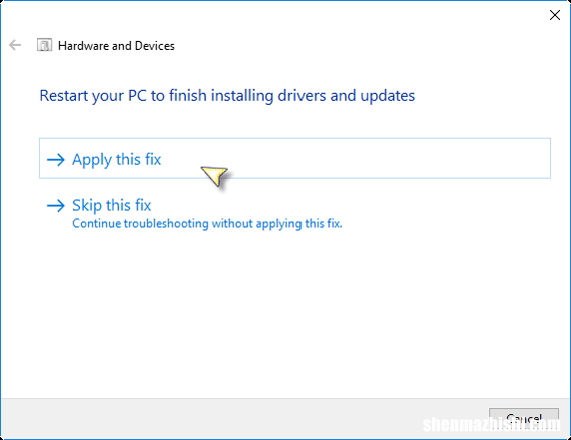This screenshot has width=571, height=440.
Task: Click the Restart your PC heading
Action: [x=227, y=96]
